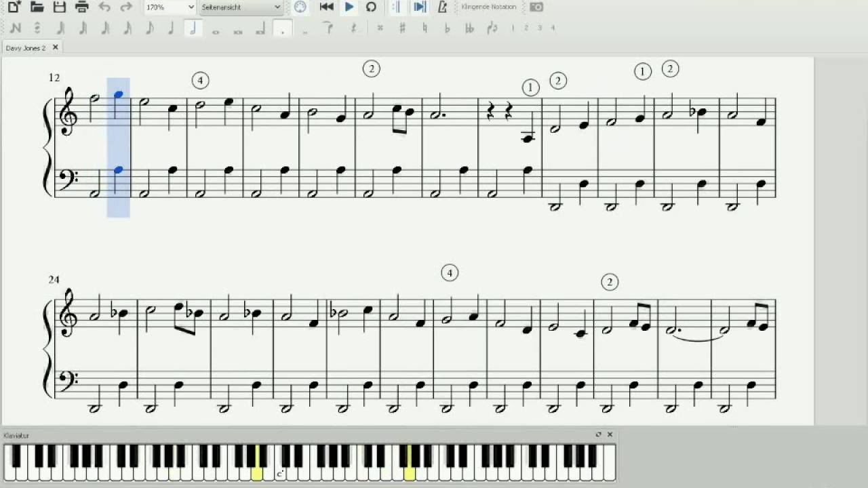Redo the last undone action
The width and height of the screenshot is (868, 488).
[126, 7]
